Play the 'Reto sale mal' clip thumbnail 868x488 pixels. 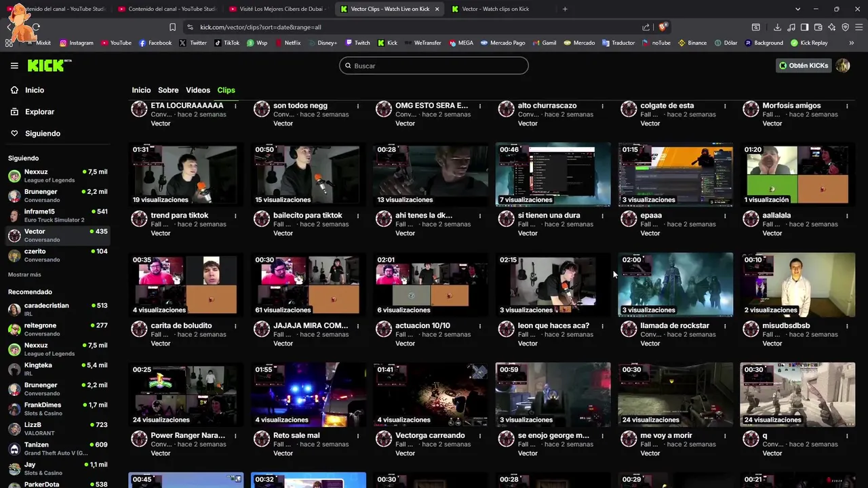(x=308, y=394)
